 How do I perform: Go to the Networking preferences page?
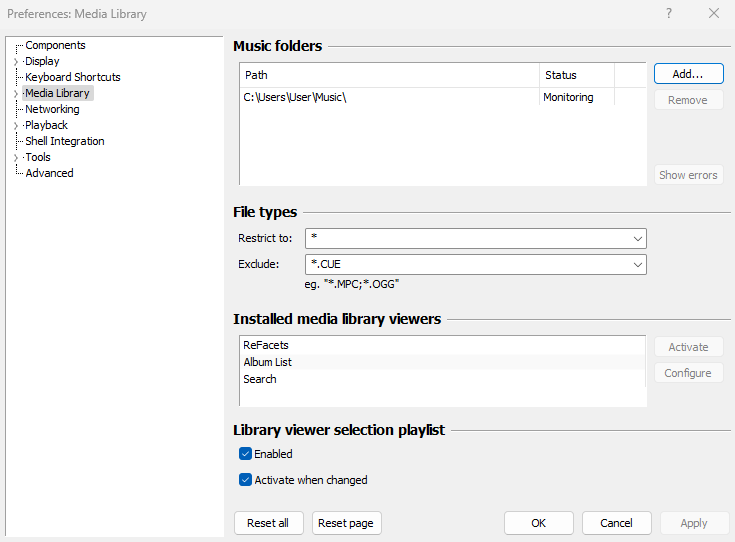52,109
